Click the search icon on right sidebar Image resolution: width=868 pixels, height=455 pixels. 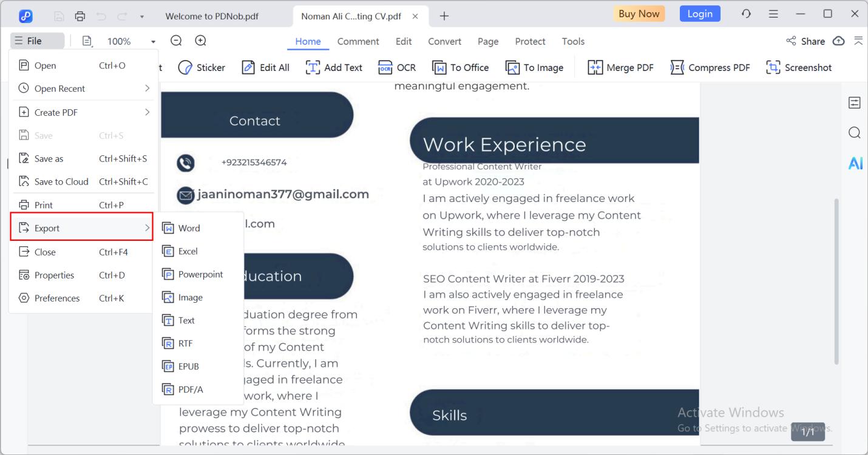(855, 132)
